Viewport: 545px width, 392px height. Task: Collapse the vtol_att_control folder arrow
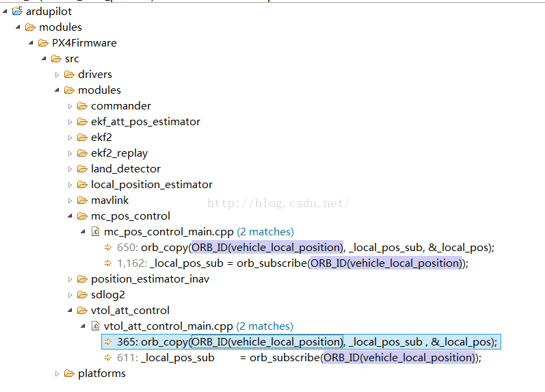click(x=70, y=311)
